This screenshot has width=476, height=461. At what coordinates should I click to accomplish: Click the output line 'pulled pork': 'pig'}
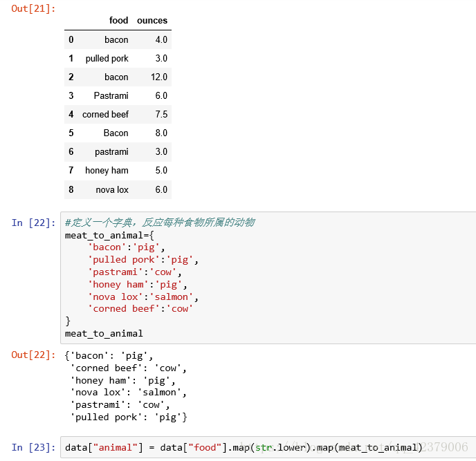(x=129, y=417)
